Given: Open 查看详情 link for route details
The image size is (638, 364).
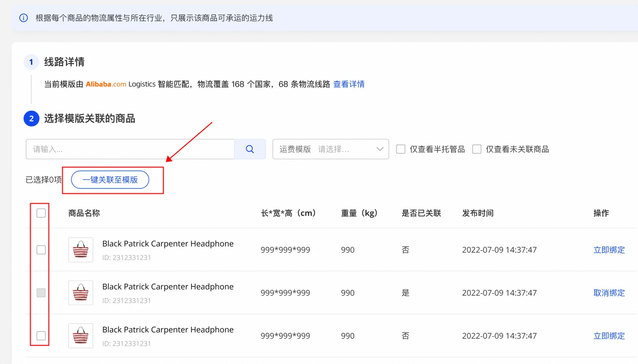Looking at the screenshot, I should pyautogui.click(x=349, y=84).
